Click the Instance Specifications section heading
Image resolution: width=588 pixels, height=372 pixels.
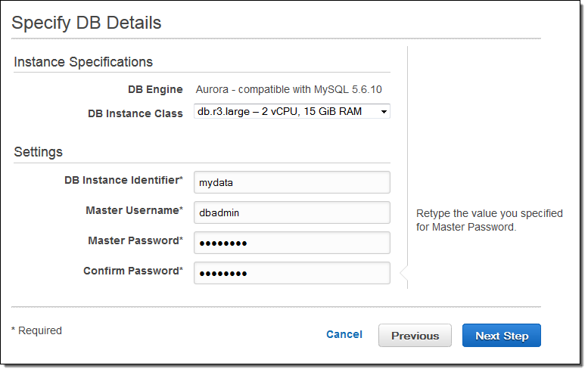[83, 62]
